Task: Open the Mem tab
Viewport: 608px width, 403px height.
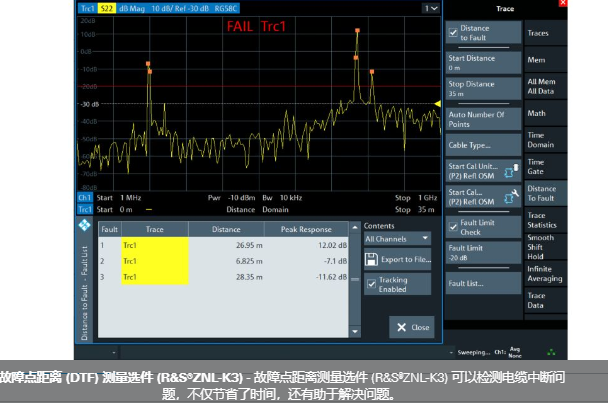Action: coord(545,60)
